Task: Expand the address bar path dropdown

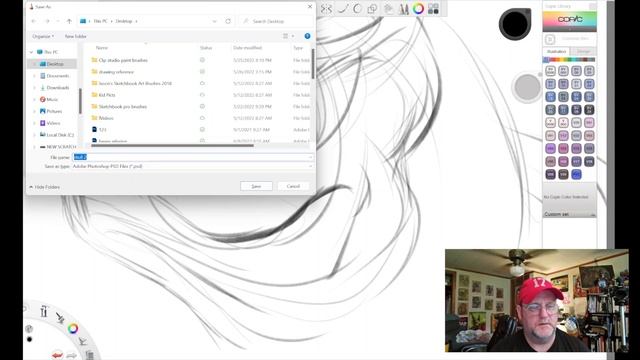Action: [x=214, y=21]
